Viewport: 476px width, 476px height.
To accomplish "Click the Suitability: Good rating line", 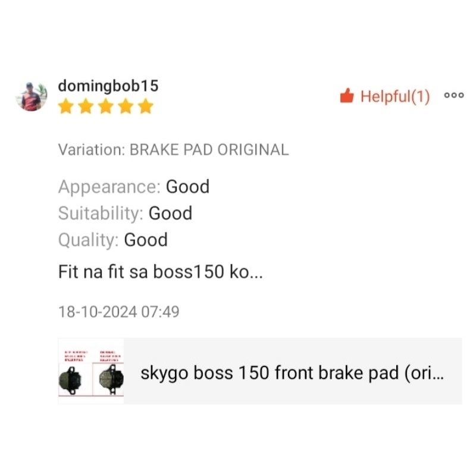I will tap(125, 214).
